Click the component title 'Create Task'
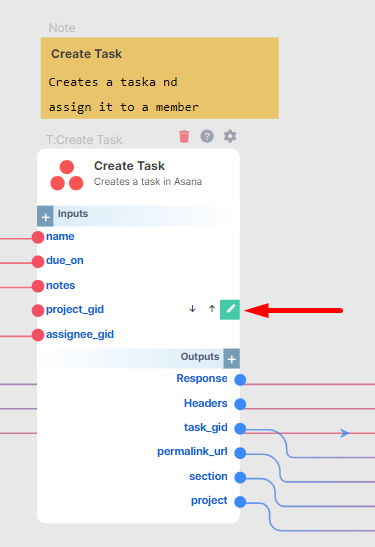This screenshot has width=375, height=547. point(129,166)
